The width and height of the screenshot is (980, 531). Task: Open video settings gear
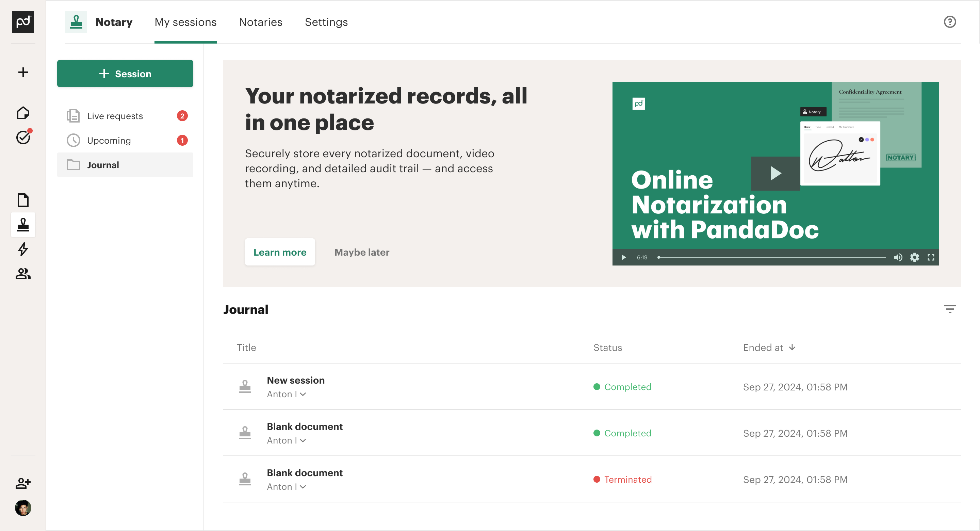914,258
